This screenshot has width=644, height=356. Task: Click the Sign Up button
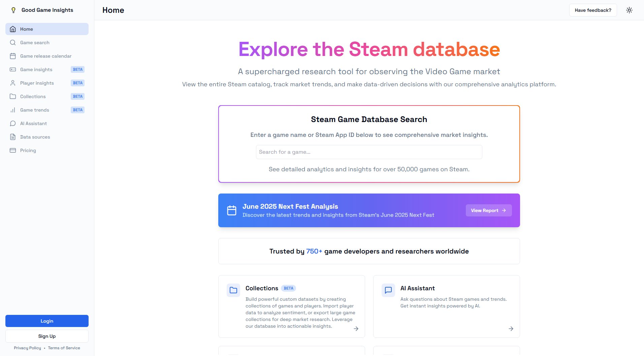(47, 336)
